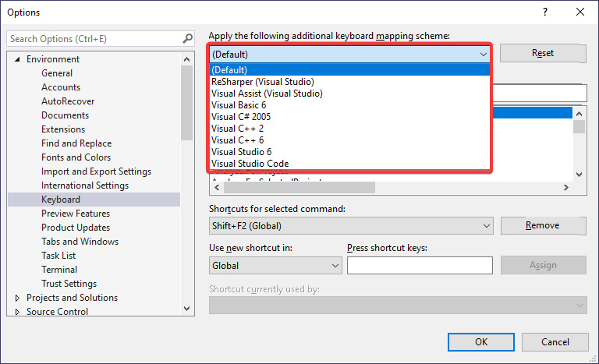599x364 pixels.
Task: Click the help question mark icon
Action: pyautogui.click(x=545, y=12)
